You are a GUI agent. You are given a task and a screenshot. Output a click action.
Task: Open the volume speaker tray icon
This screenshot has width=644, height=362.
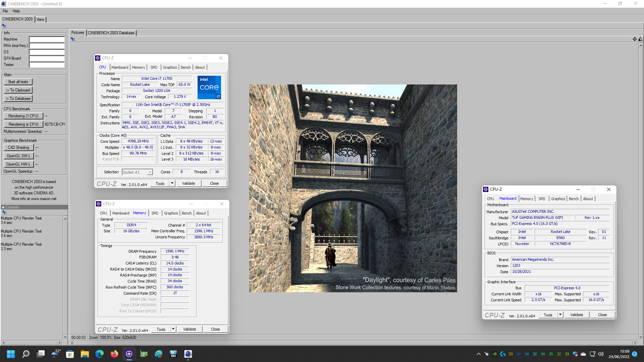pyautogui.click(x=601, y=354)
